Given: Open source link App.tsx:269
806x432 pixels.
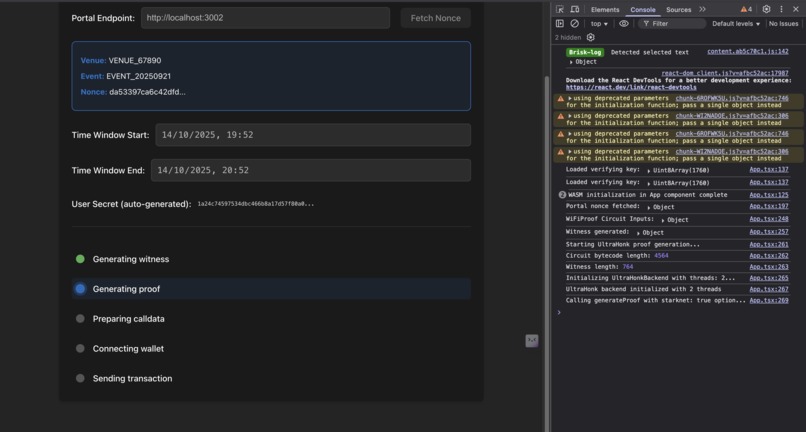Looking at the screenshot, I should click(x=768, y=300).
